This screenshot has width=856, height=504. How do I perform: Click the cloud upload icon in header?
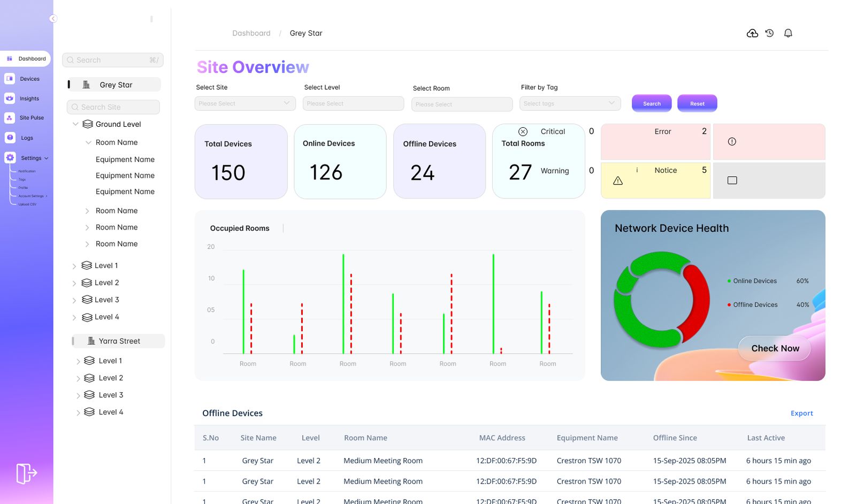752,33
